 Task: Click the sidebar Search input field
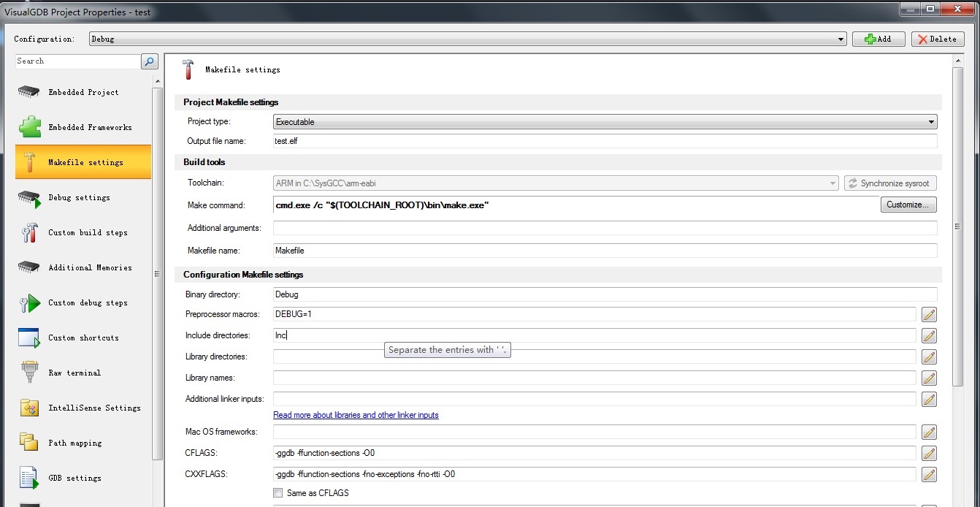[77, 61]
